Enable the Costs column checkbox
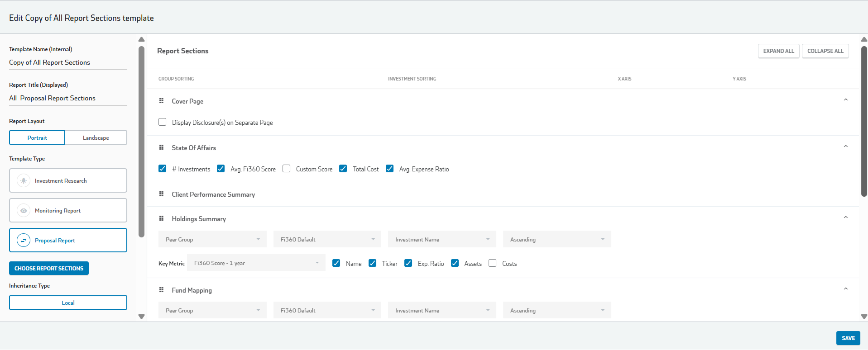 tap(493, 263)
